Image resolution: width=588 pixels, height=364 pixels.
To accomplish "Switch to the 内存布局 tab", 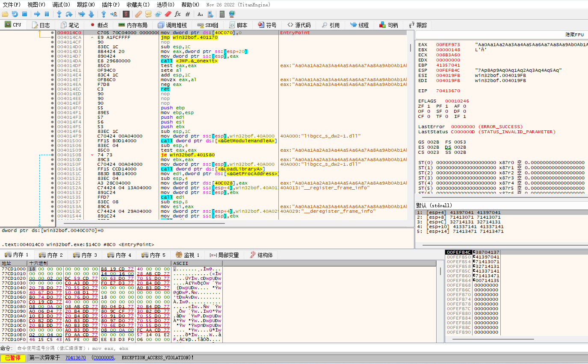I will (x=133, y=25).
